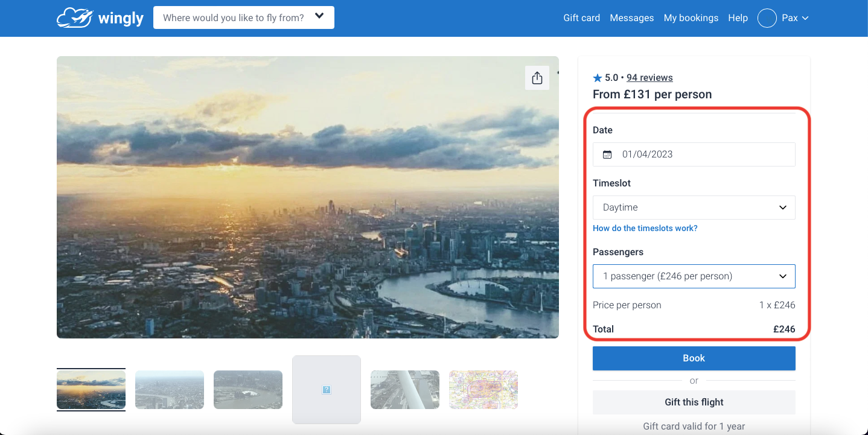Open the Passengers selection dropdown
Image resolution: width=868 pixels, height=435 pixels.
(x=694, y=276)
